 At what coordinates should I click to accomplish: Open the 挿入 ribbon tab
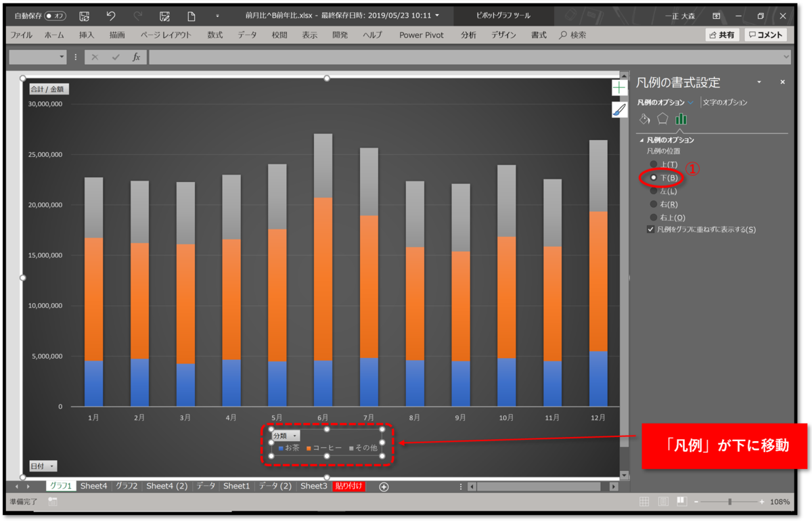pyautogui.click(x=87, y=35)
